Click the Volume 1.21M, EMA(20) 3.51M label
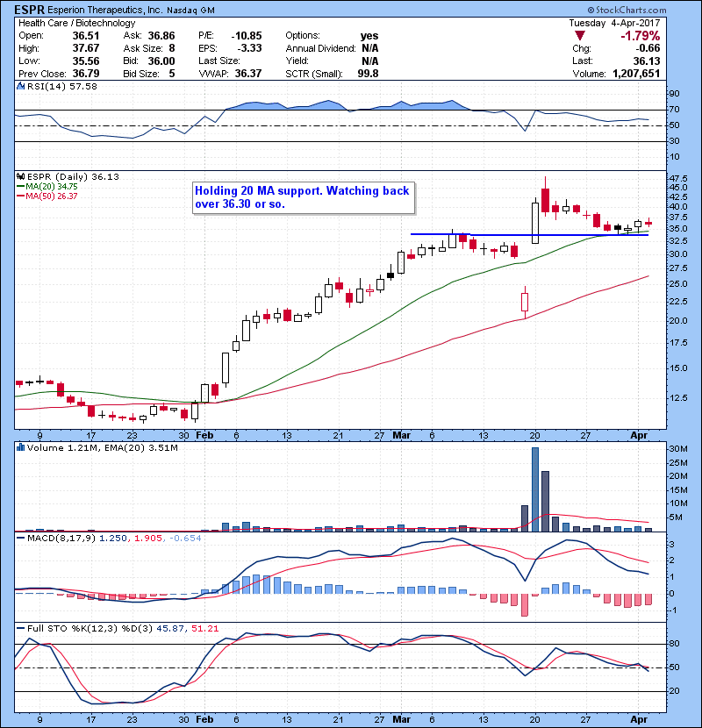This screenshot has width=702, height=728. 102,447
